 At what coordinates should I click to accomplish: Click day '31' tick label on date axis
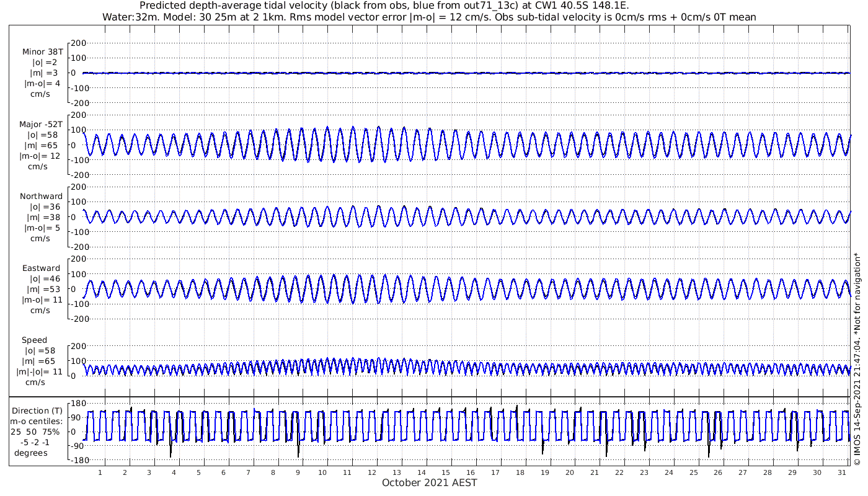[x=842, y=472]
